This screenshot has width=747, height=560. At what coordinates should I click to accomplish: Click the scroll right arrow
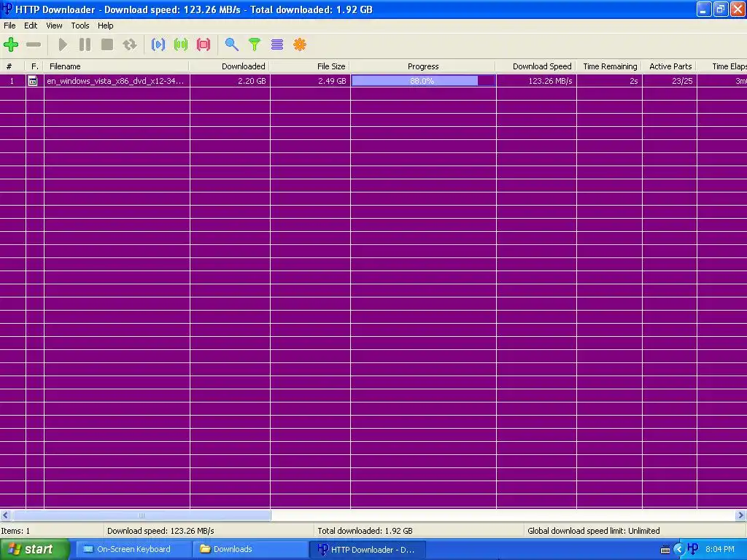pyautogui.click(x=740, y=516)
